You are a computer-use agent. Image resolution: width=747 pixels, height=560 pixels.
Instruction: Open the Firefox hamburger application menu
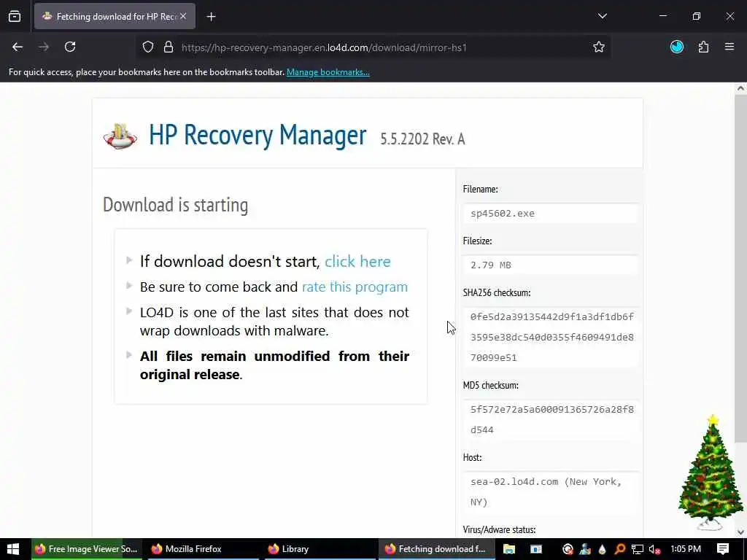point(729,47)
